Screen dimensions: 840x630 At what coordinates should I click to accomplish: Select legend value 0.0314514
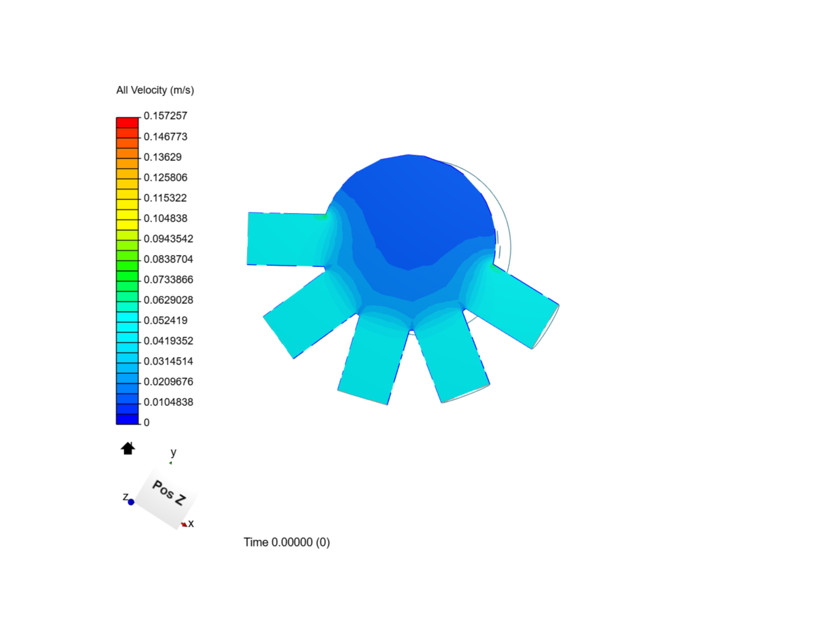(x=169, y=361)
